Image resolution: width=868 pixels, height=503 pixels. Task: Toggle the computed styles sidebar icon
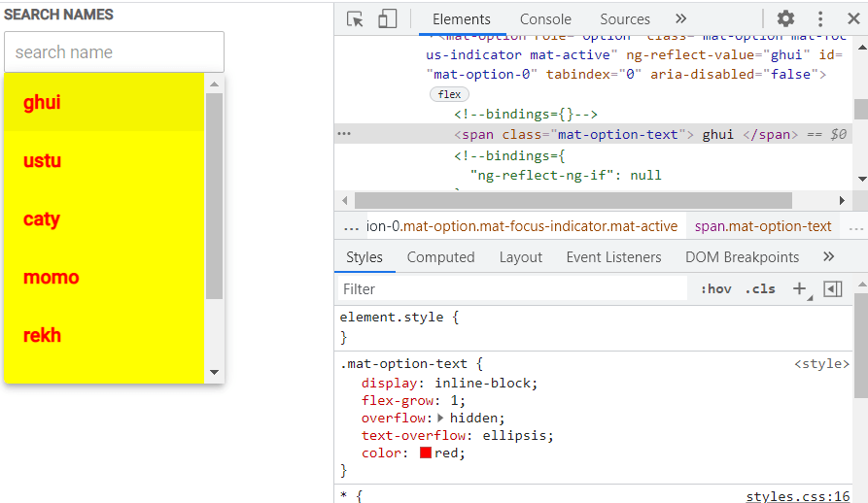833,289
